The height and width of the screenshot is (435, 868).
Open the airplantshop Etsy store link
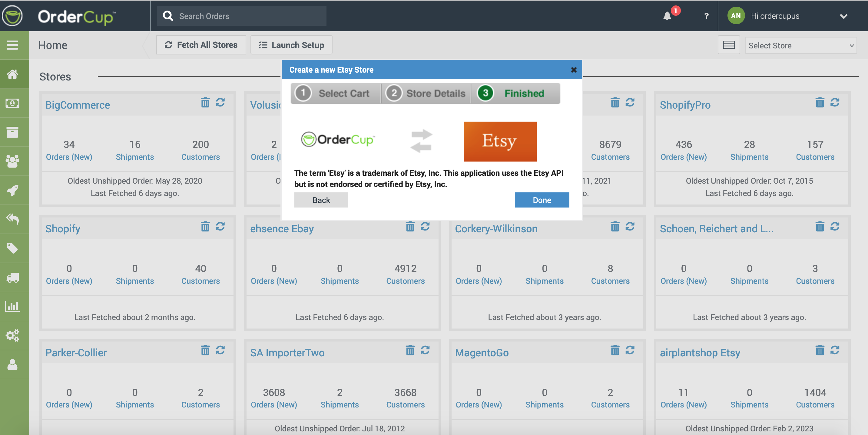point(700,352)
